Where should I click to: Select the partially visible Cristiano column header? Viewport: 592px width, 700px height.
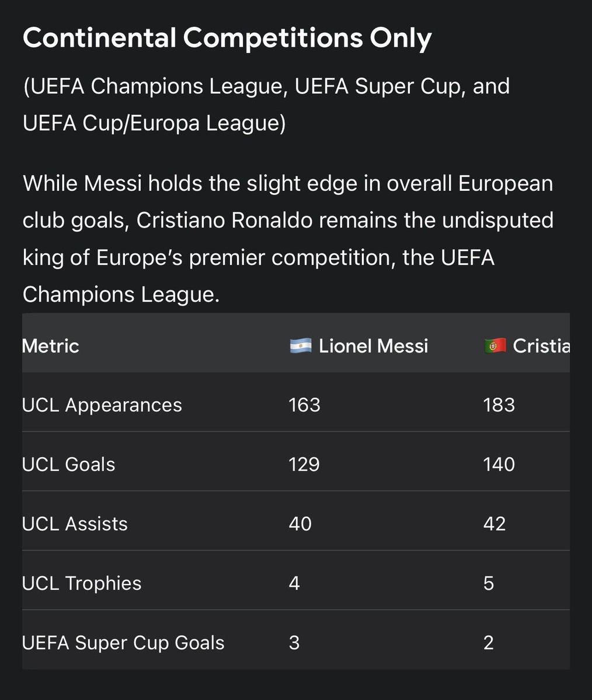tap(527, 346)
